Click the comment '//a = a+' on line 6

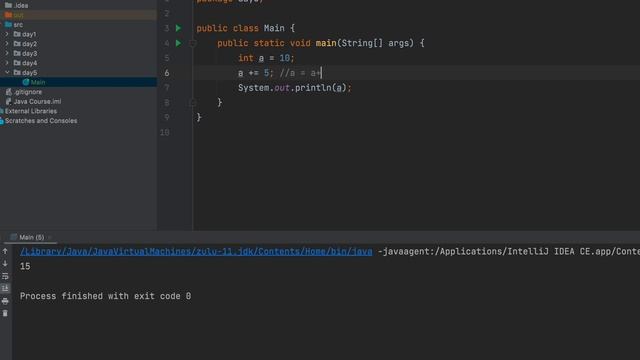[300, 73]
